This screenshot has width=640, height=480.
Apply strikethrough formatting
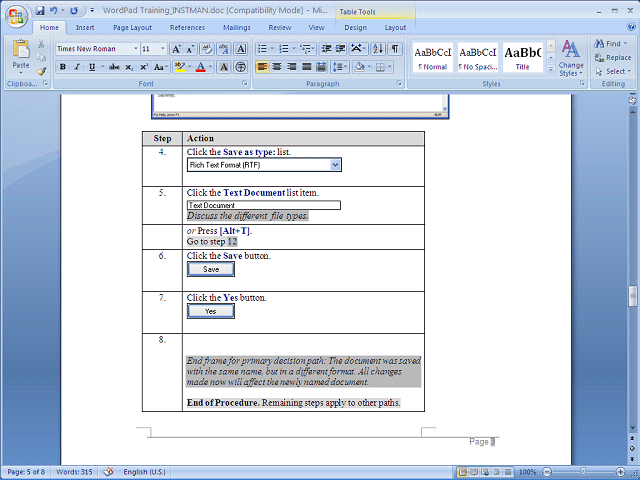tap(114, 67)
